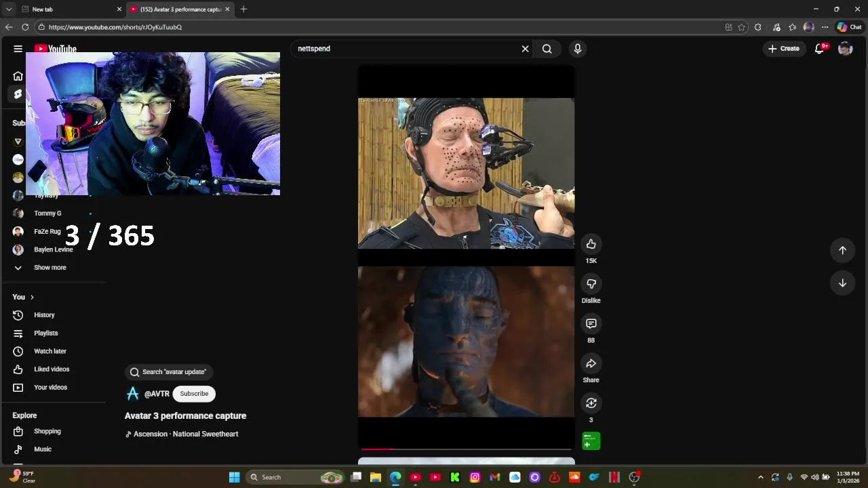This screenshot has height=488, width=868.
Task: Dislike the Avatar 3 short
Action: tap(591, 284)
